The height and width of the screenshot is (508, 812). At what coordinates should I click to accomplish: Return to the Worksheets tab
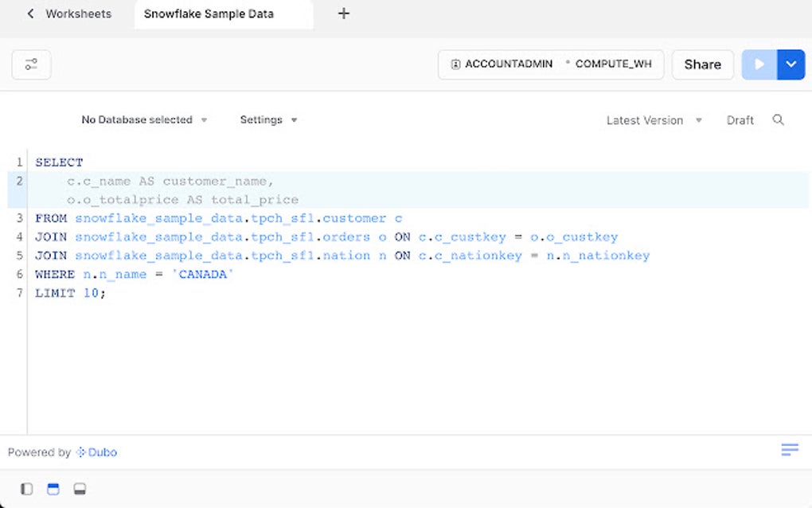pyautogui.click(x=78, y=14)
